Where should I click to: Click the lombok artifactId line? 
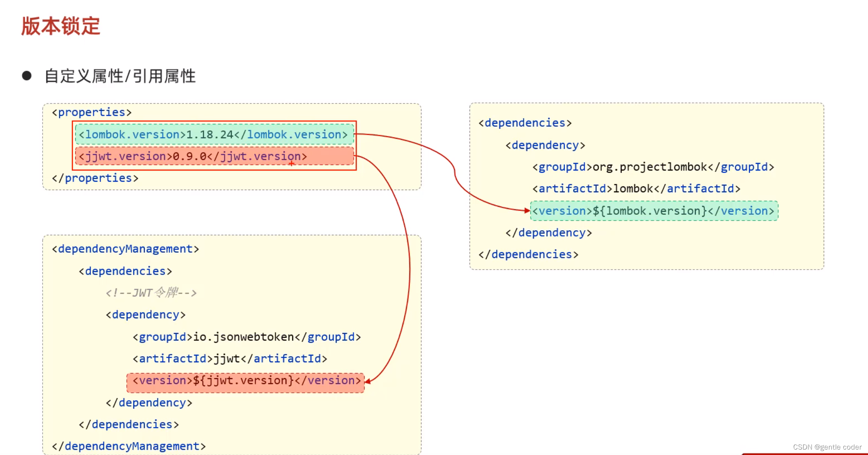[636, 189]
